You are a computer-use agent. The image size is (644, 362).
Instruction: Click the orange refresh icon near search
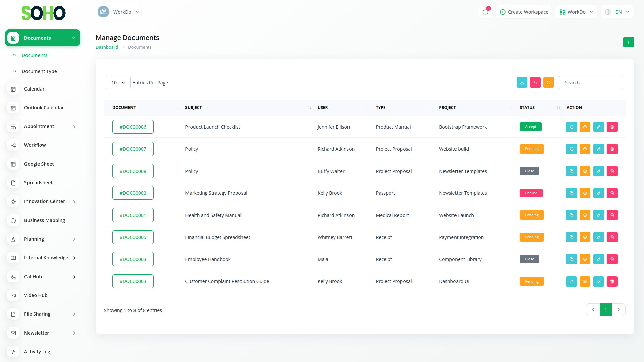pos(548,83)
